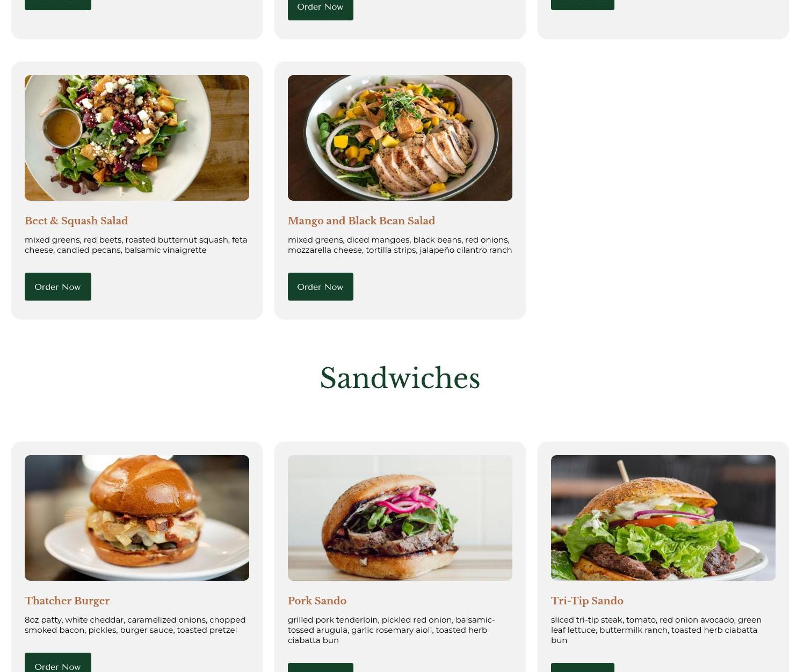Click the Tri-Tip Sando heading
Image resolution: width=811 pixels, height=672 pixels.
click(x=587, y=601)
